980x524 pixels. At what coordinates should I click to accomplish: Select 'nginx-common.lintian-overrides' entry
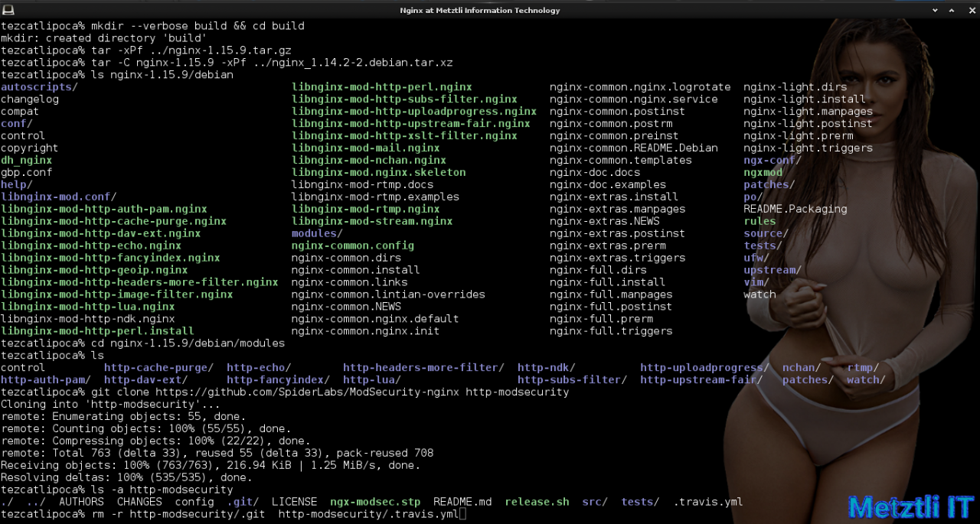(388, 295)
